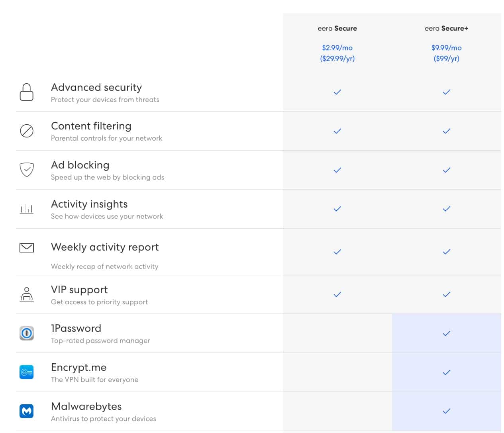Image resolution: width=504 pixels, height=433 pixels.
Task: Click eero Secure checkmark for Ad blocking
Action: [x=337, y=170]
